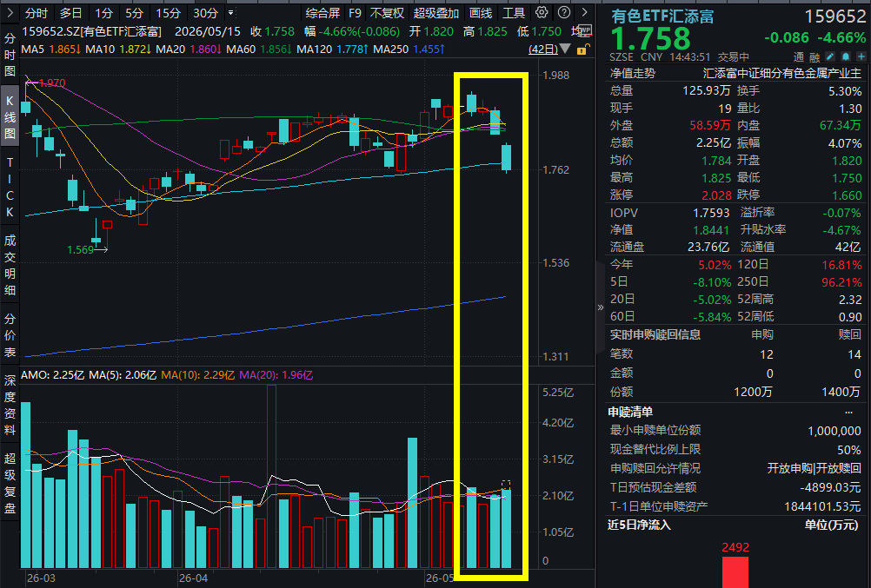This screenshot has width=871, height=588.
Task: Open 超级复盘 in left sidebar
Action: coord(10,483)
